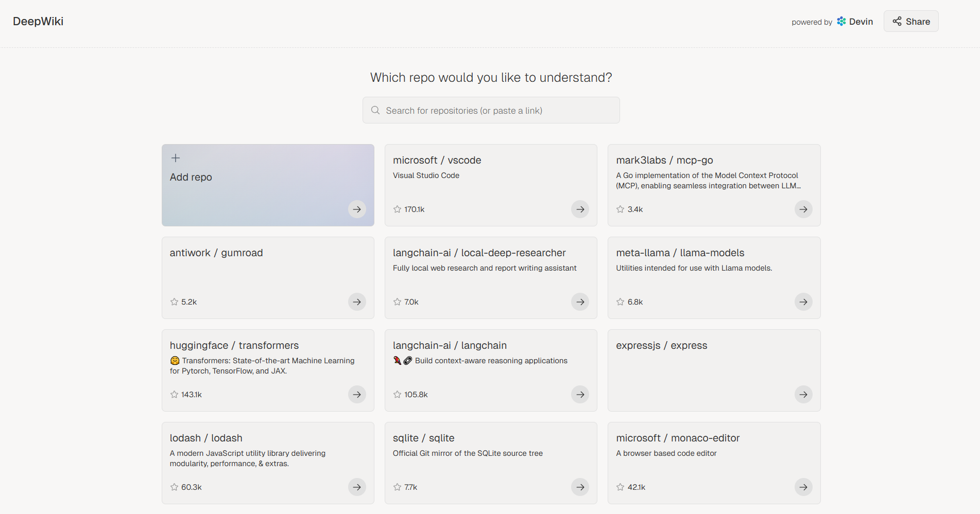This screenshot has height=514, width=980.
Task: Open the mark3labs / mcp-go title
Action: click(x=664, y=160)
